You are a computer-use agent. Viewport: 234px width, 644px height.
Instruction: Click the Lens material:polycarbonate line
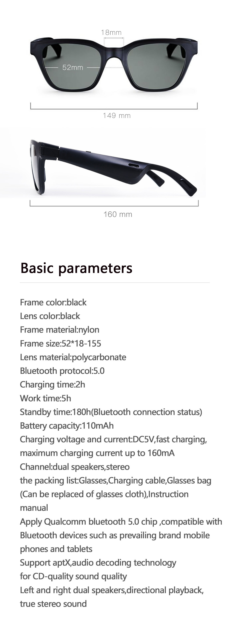(73, 357)
